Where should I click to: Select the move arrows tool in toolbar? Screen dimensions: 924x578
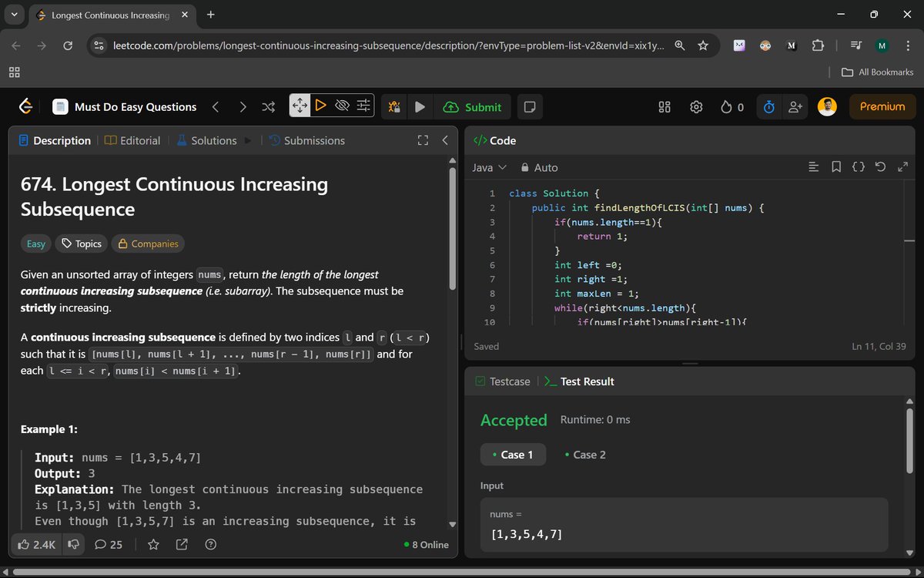pos(300,106)
